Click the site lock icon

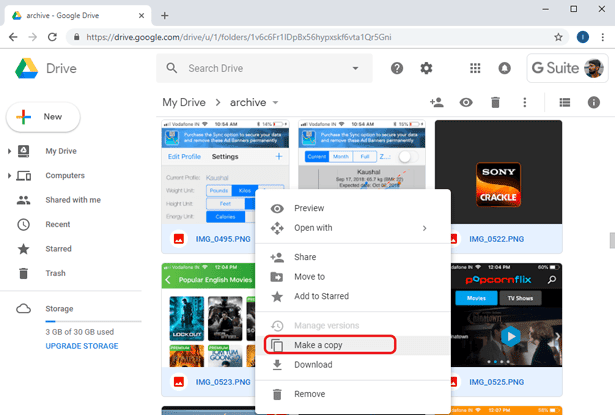[76, 37]
